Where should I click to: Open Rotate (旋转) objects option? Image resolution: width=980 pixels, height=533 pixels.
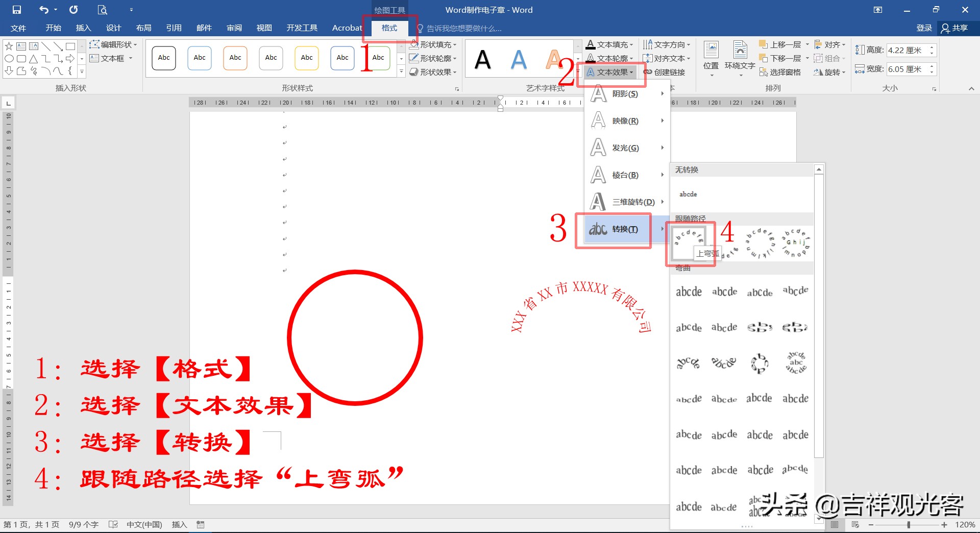click(x=829, y=72)
